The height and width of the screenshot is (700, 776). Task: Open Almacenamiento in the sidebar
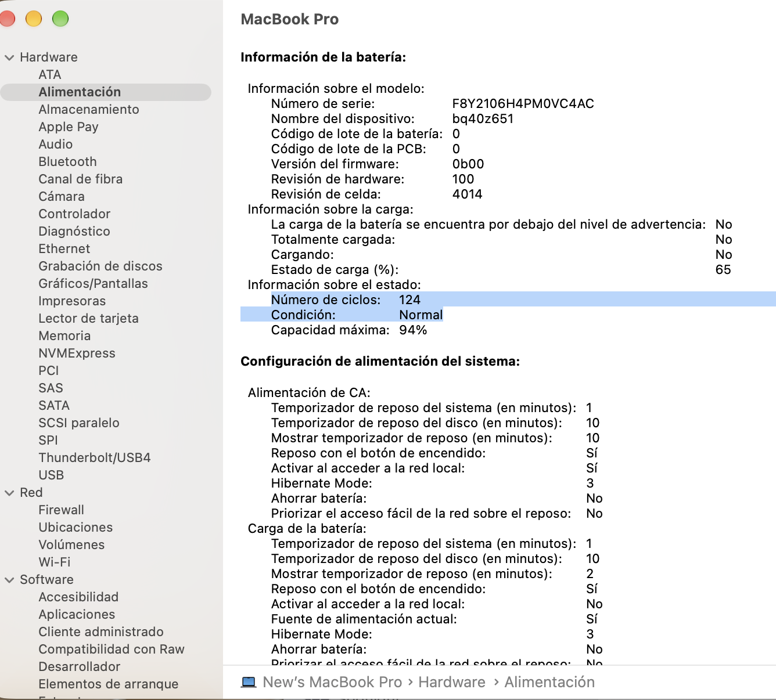coord(89,109)
